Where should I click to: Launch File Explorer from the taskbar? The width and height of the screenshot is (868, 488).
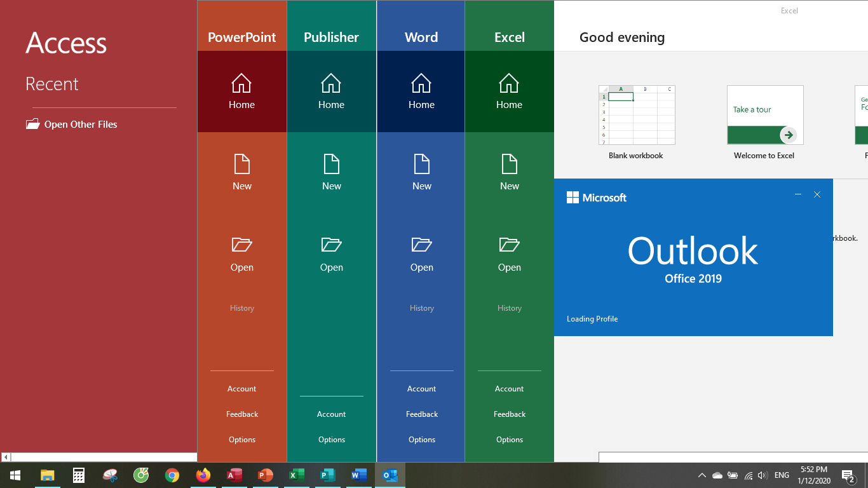[x=48, y=475]
